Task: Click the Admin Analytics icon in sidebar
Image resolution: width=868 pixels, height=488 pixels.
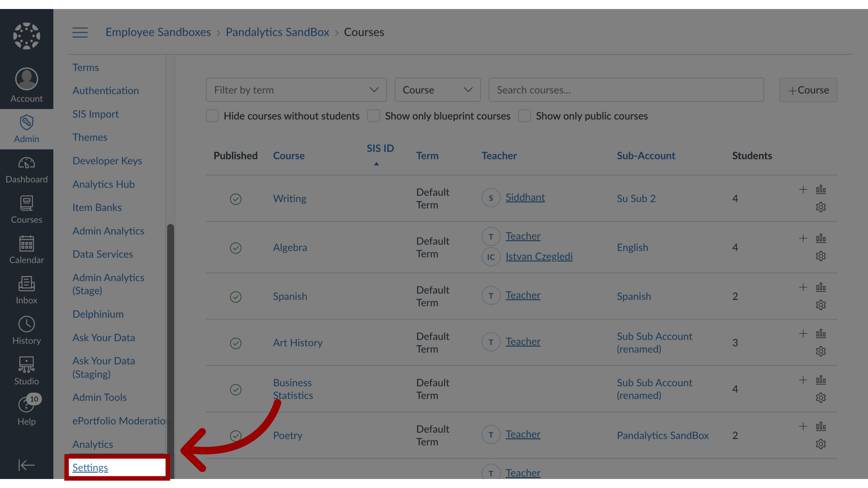Action: 108,230
